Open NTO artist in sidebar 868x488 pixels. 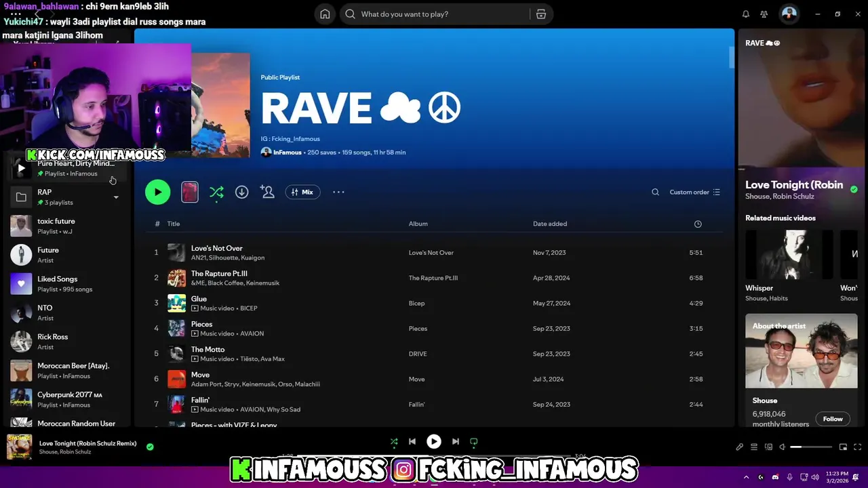[66, 312]
